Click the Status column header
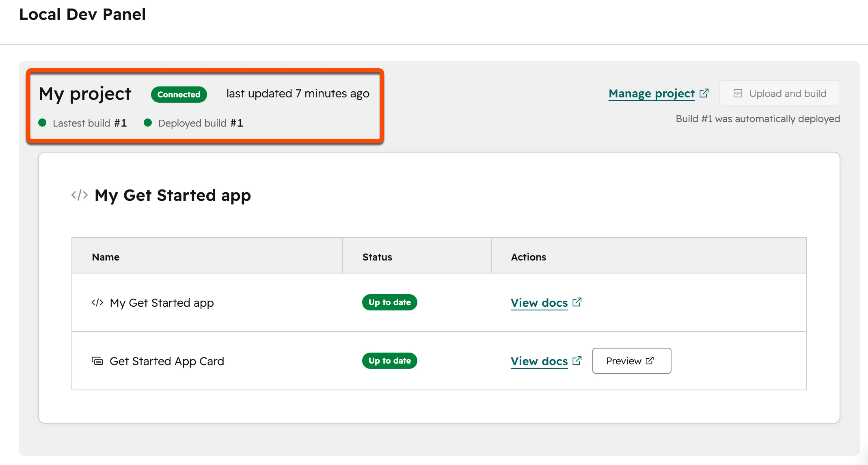868x465 pixels. click(377, 257)
